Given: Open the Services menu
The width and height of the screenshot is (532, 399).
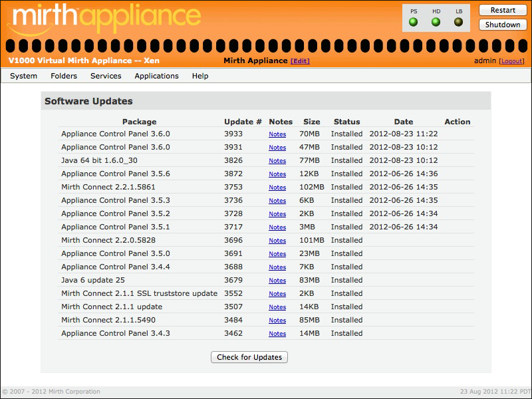Looking at the screenshot, I should pyautogui.click(x=106, y=76).
